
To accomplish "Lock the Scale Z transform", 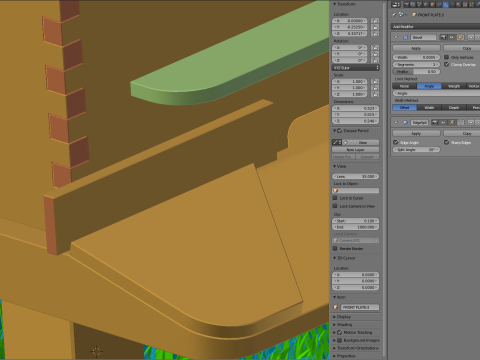I will pyautogui.click(x=375, y=94).
